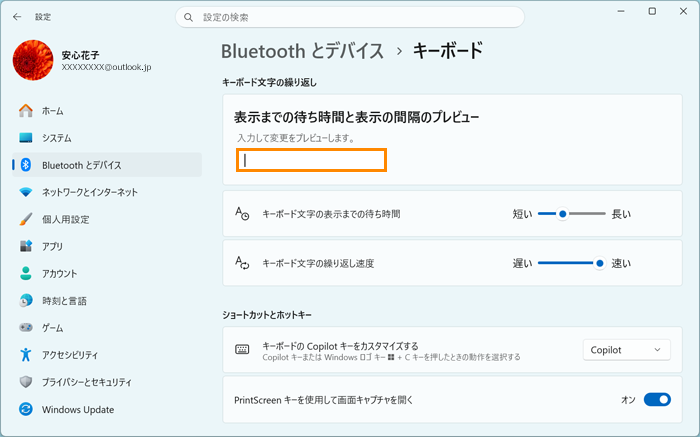Select プライバシーとセキュリティ in sidebar

(107, 382)
